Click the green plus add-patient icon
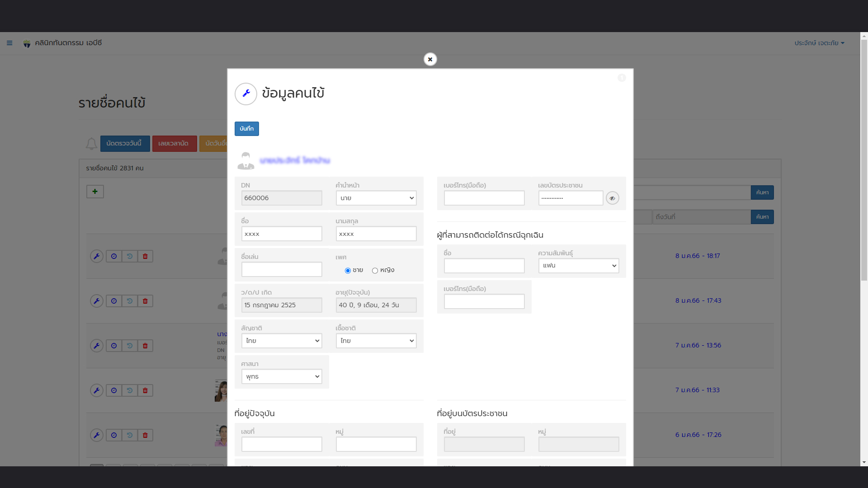 click(x=95, y=192)
